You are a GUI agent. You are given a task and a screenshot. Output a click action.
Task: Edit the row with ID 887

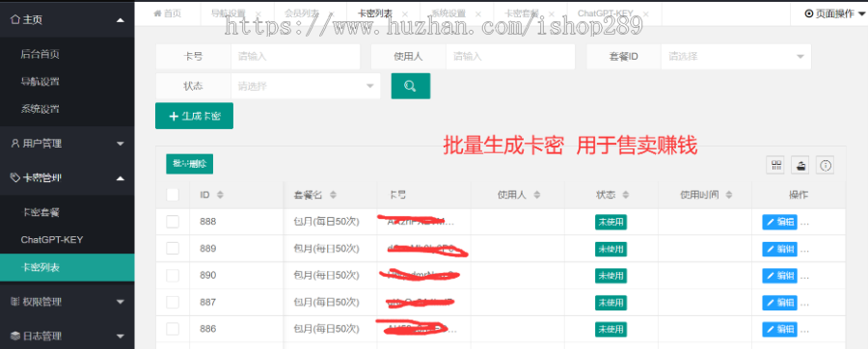point(780,303)
